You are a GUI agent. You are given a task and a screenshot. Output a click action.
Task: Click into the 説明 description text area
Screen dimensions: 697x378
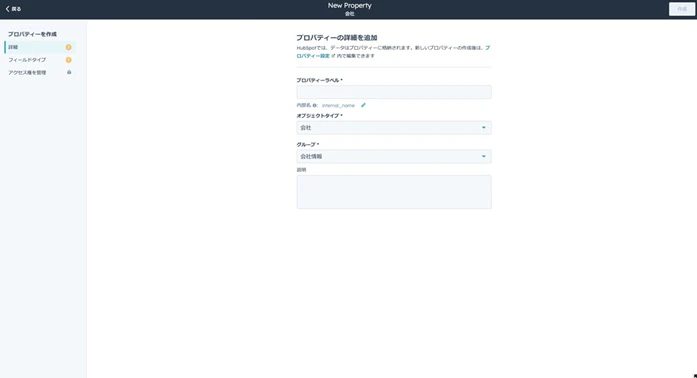click(x=394, y=192)
